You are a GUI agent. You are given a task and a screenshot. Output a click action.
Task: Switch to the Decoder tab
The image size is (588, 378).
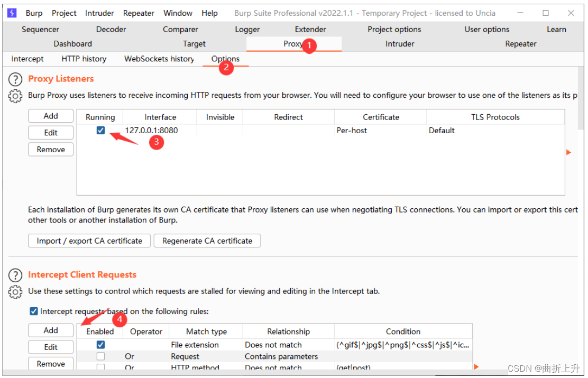point(111,29)
